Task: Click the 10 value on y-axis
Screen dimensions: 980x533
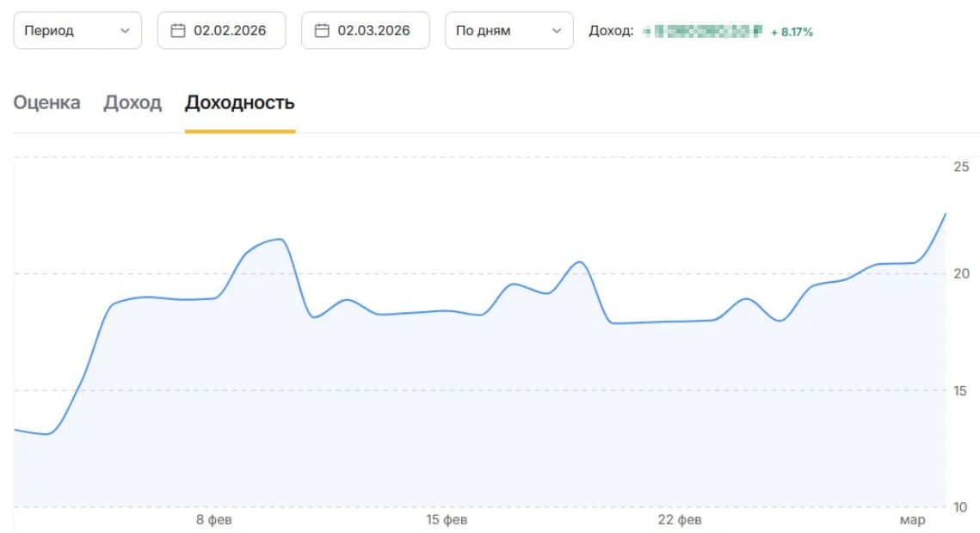Action: (x=961, y=507)
